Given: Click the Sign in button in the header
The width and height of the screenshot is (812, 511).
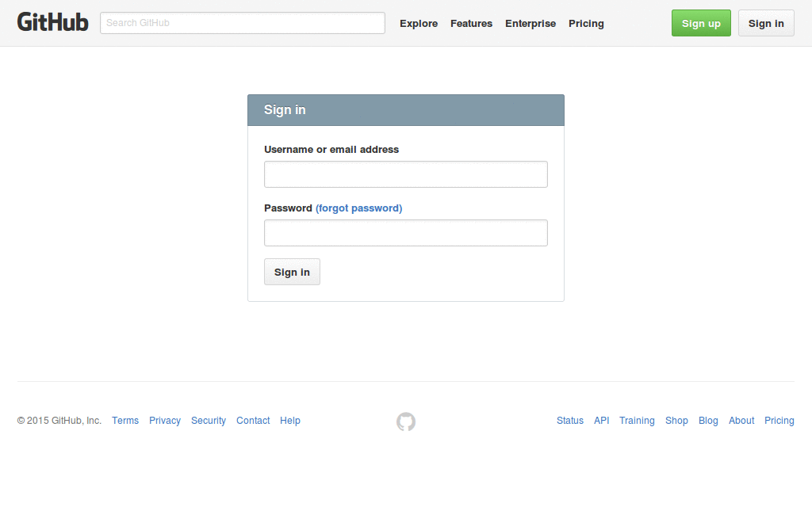Looking at the screenshot, I should pos(765,23).
